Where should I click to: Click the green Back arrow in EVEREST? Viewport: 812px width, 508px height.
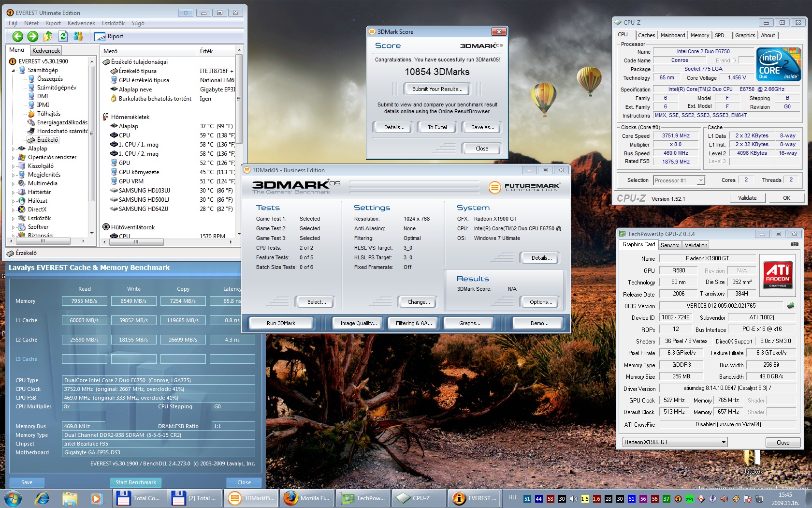(18, 36)
